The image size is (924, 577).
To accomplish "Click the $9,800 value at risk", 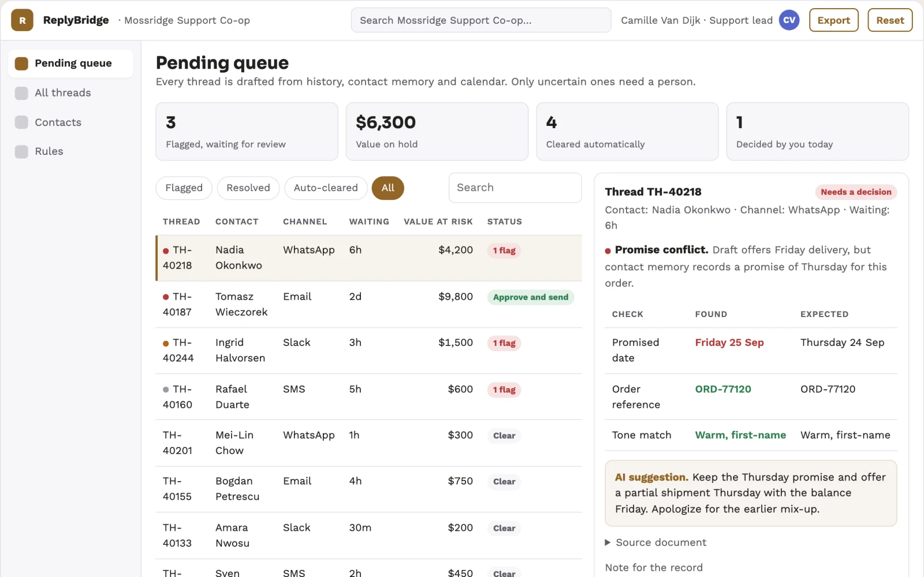I will coord(455,296).
